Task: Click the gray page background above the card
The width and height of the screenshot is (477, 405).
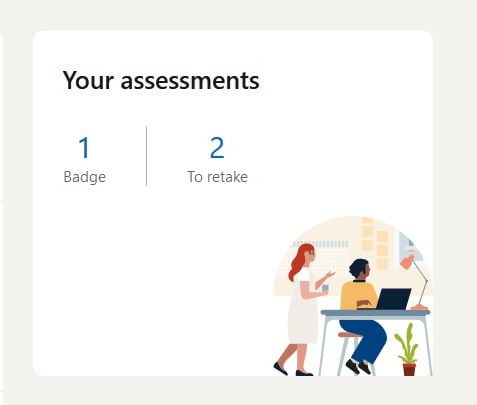Action: coord(233,15)
